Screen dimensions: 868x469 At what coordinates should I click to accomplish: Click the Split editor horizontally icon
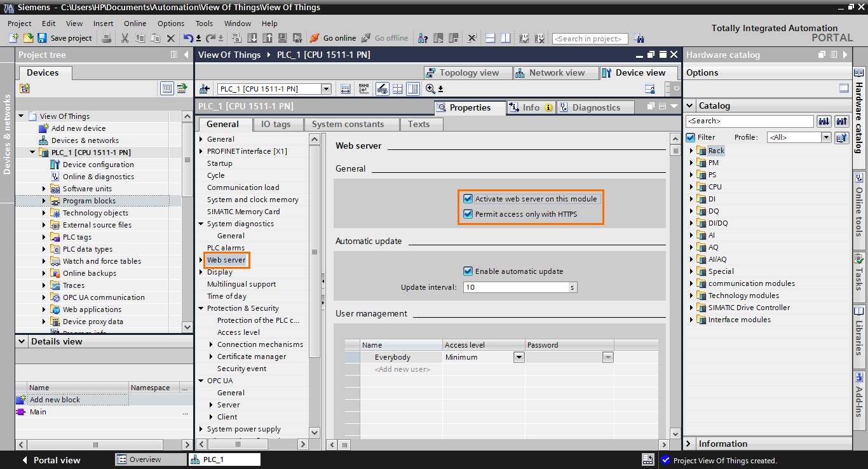tap(491, 38)
